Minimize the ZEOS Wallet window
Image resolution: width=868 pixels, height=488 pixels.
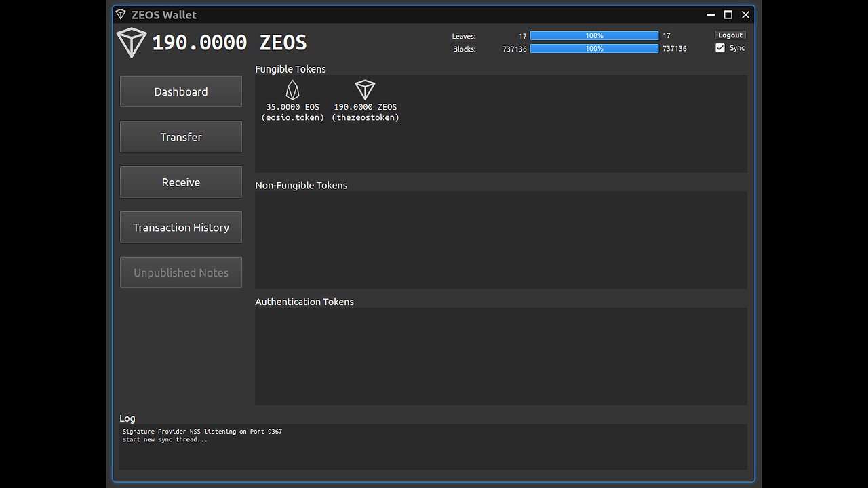(x=711, y=14)
